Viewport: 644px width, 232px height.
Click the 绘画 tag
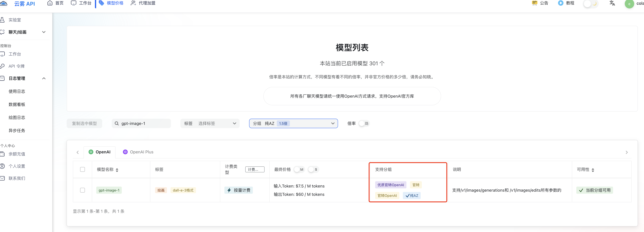[161, 190]
